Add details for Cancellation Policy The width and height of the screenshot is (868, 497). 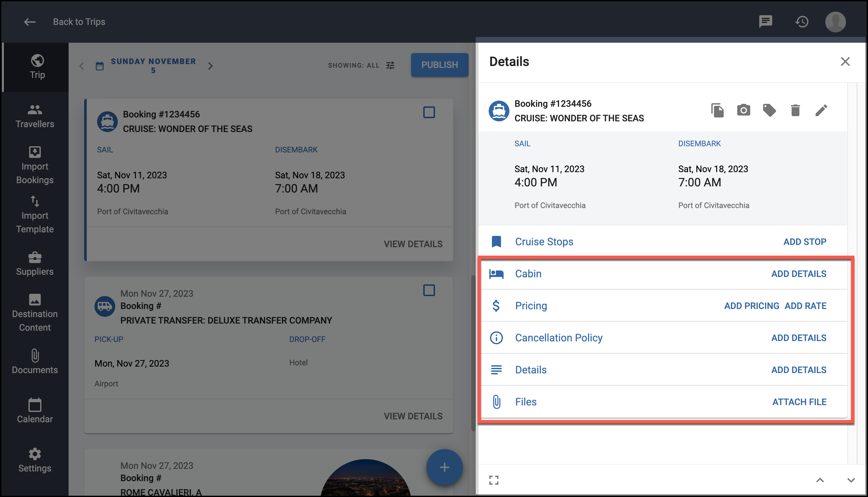click(x=799, y=338)
